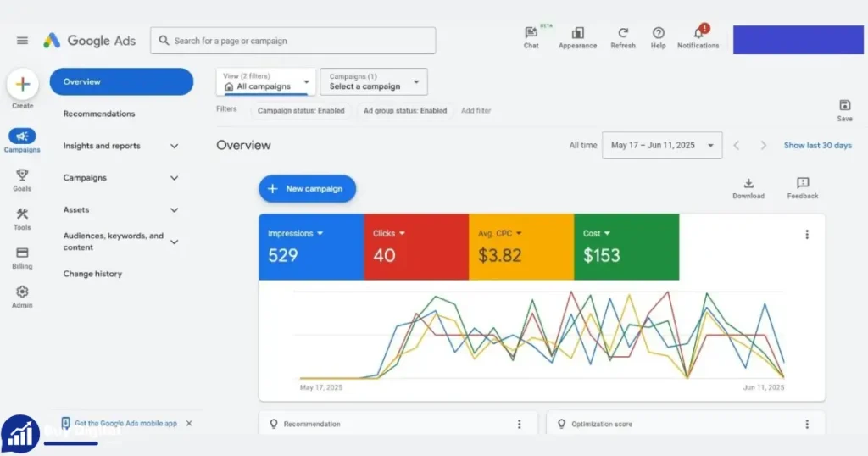The height and width of the screenshot is (456, 868).
Task: Save the current view
Action: click(845, 110)
